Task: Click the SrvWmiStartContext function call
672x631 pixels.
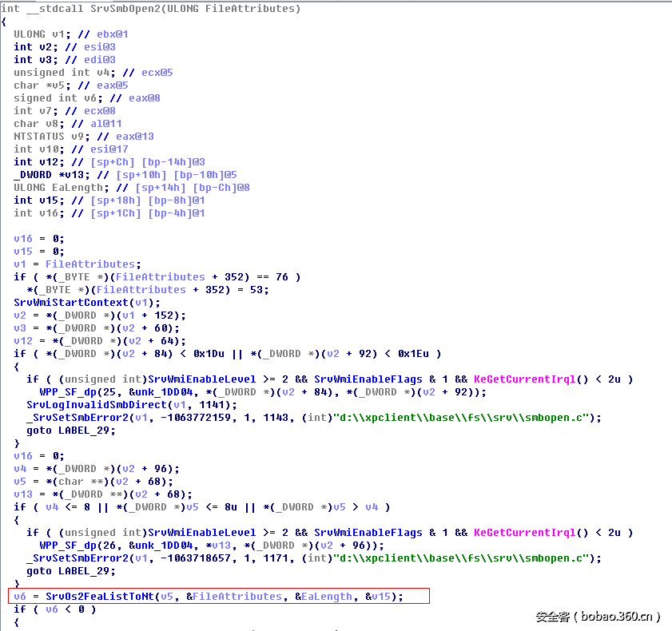Action: click(x=71, y=302)
